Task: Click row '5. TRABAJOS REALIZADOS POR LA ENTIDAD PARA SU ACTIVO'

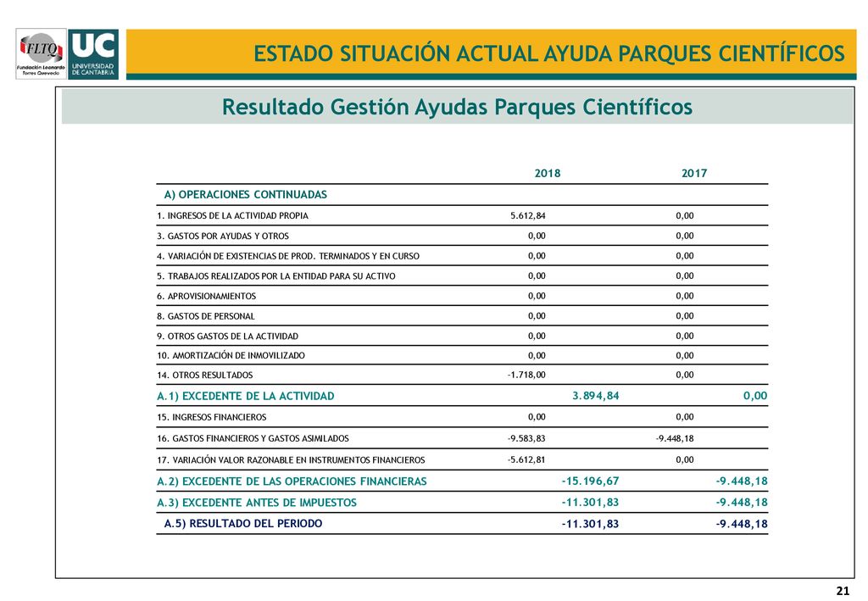Action: click(x=462, y=275)
